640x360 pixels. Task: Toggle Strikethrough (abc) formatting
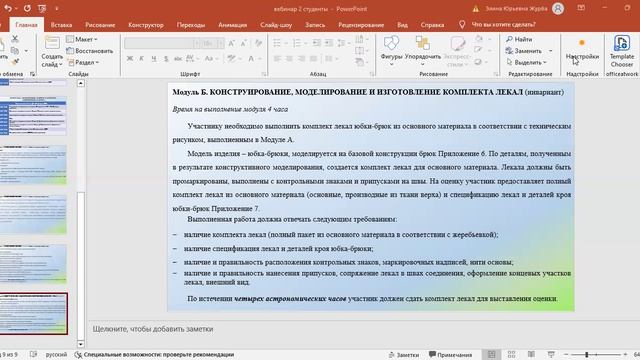(178, 59)
